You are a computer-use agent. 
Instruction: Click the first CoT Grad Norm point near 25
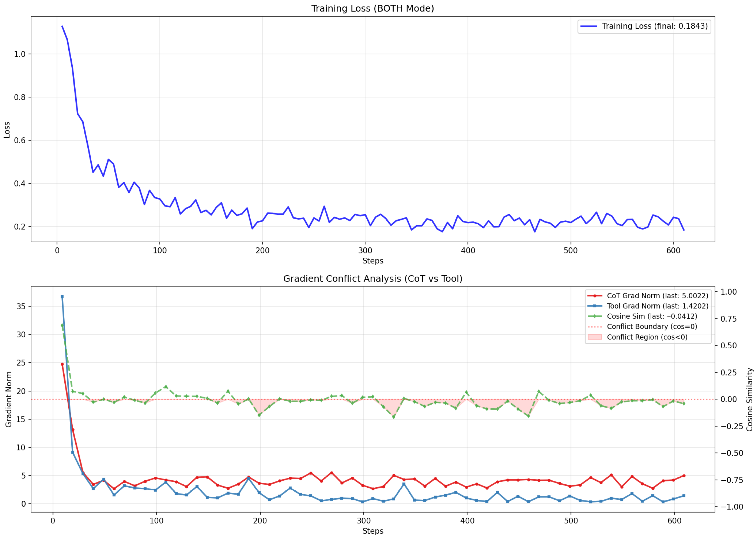coord(62,364)
